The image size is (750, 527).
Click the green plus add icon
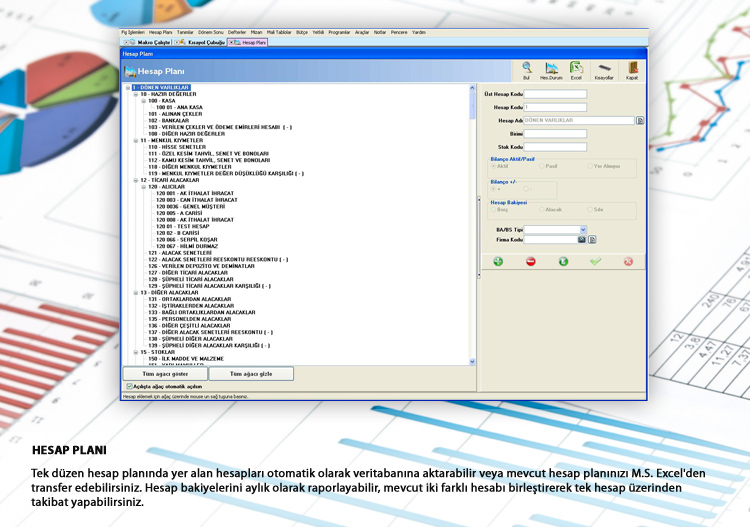(x=498, y=261)
